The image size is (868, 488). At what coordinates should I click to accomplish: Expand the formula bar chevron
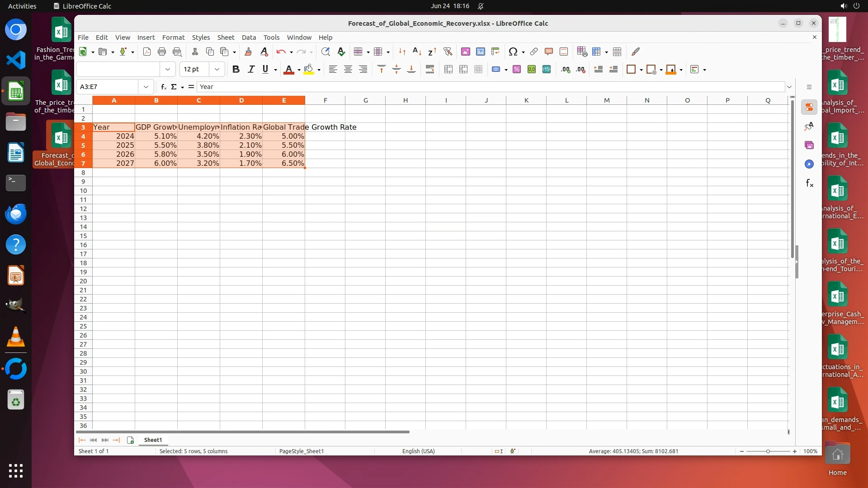coord(789,87)
